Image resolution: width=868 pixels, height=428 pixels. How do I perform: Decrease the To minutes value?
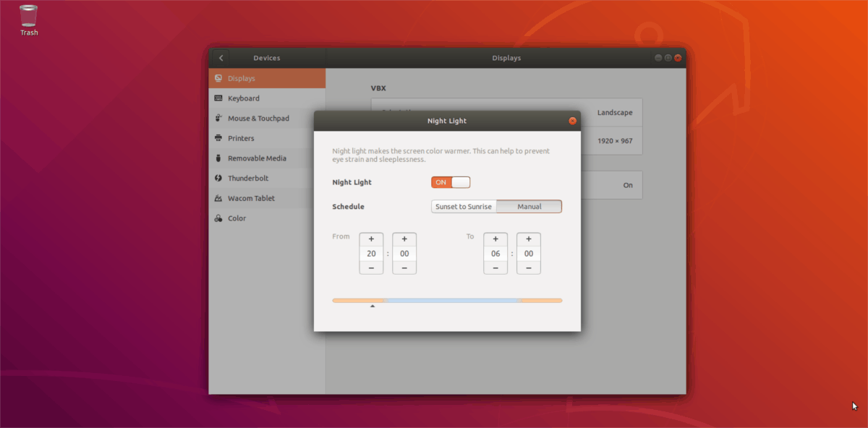(529, 267)
